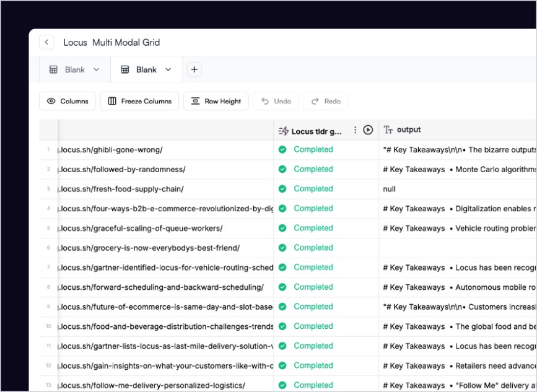Click green check icon in followed-by-randomness row
Image resolution: width=537 pixels, height=392 pixels.
tap(282, 169)
